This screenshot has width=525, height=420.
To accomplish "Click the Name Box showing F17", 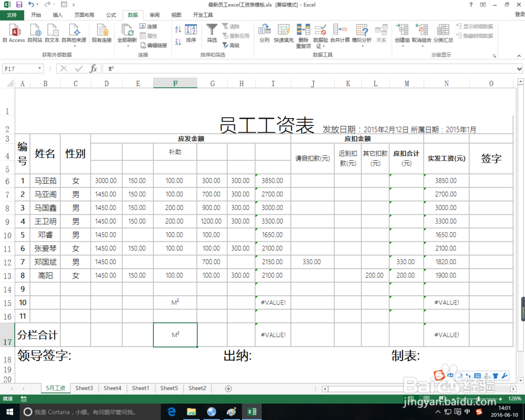I will click(x=20, y=69).
